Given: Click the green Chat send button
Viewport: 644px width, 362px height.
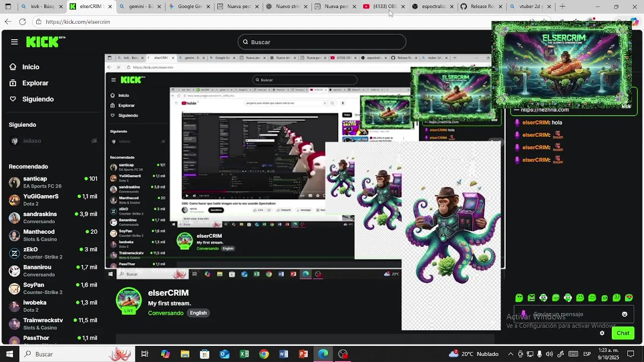Looking at the screenshot, I should 623,333.
